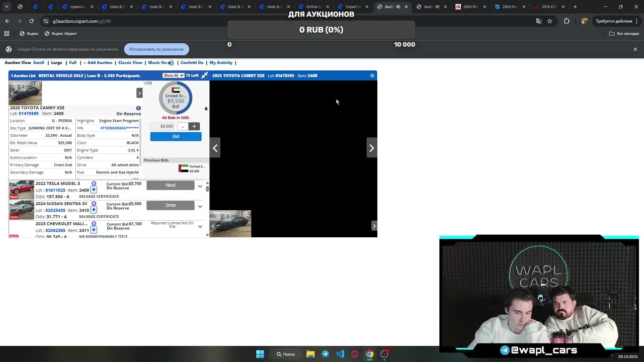Open Telegram from the taskbar

(x=325, y=354)
